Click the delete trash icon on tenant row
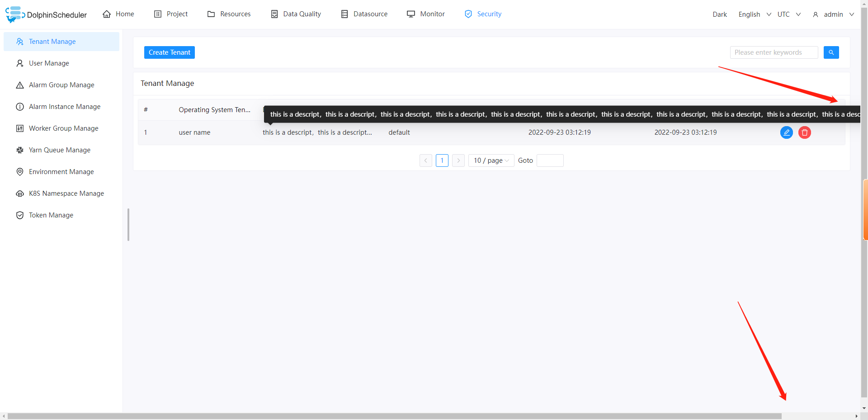Image resolution: width=868 pixels, height=420 pixels. (x=805, y=132)
